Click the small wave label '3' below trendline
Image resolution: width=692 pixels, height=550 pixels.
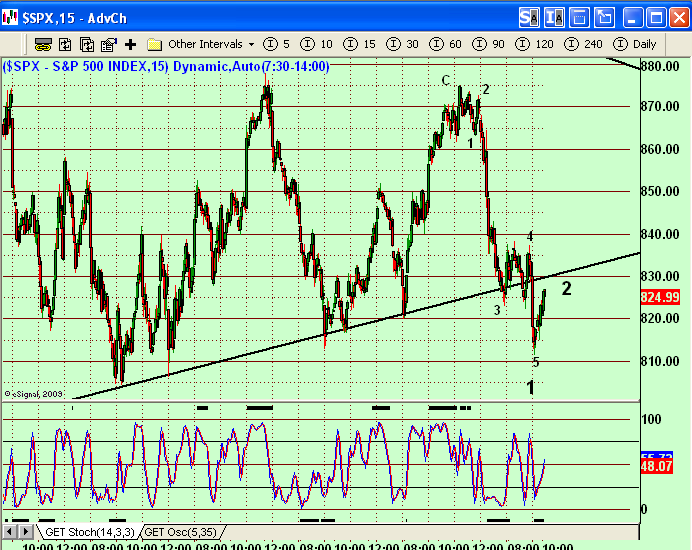click(497, 310)
